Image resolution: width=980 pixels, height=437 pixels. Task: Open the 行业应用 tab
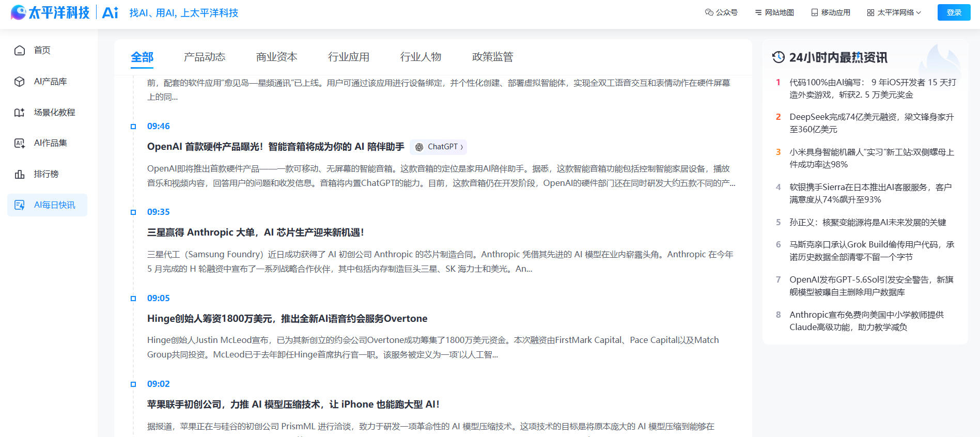[x=349, y=57]
